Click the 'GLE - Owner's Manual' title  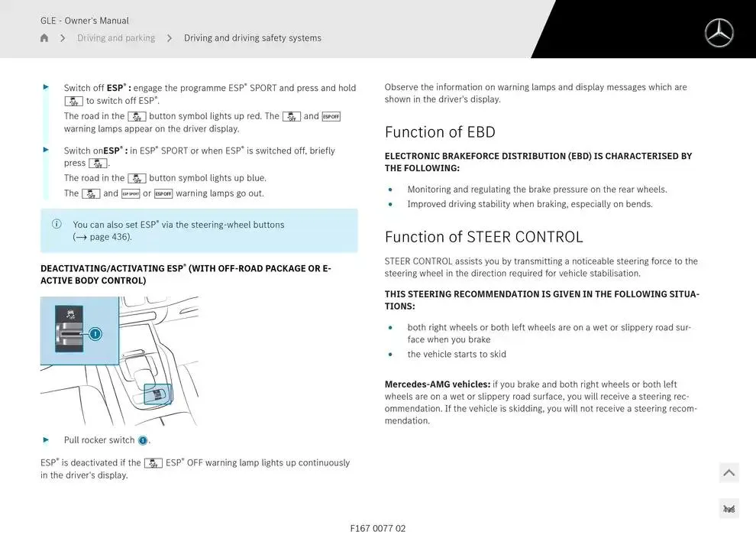pyautogui.click(x=85, y=21)
